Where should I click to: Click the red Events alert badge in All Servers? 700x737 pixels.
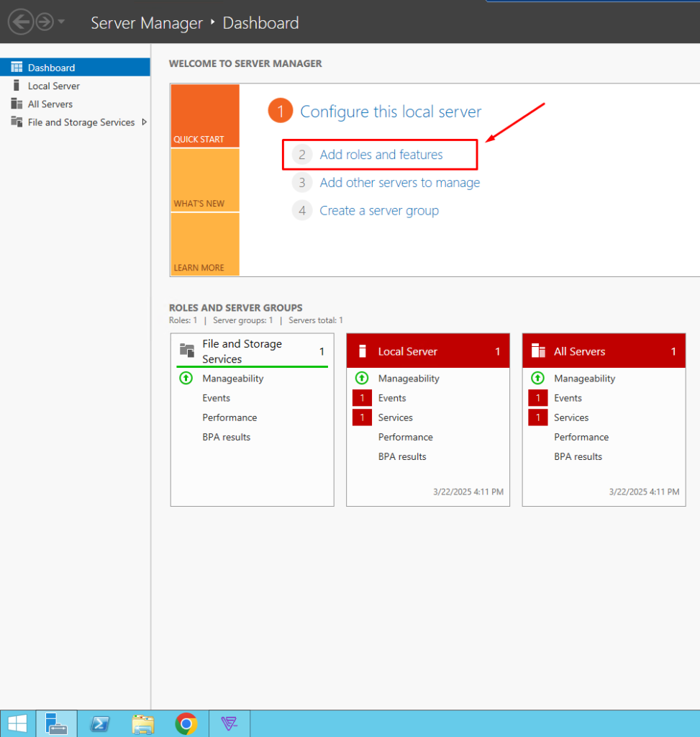tap(538, 398)
